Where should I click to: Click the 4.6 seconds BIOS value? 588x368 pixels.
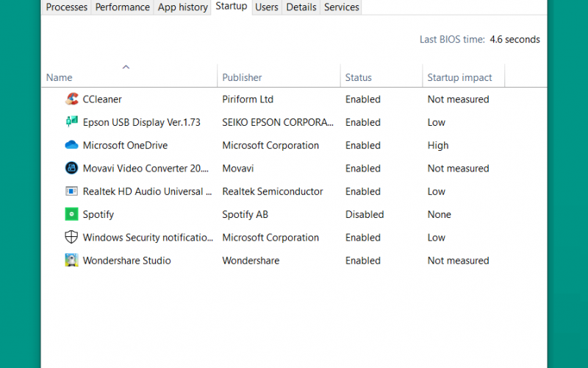point(515,40)
